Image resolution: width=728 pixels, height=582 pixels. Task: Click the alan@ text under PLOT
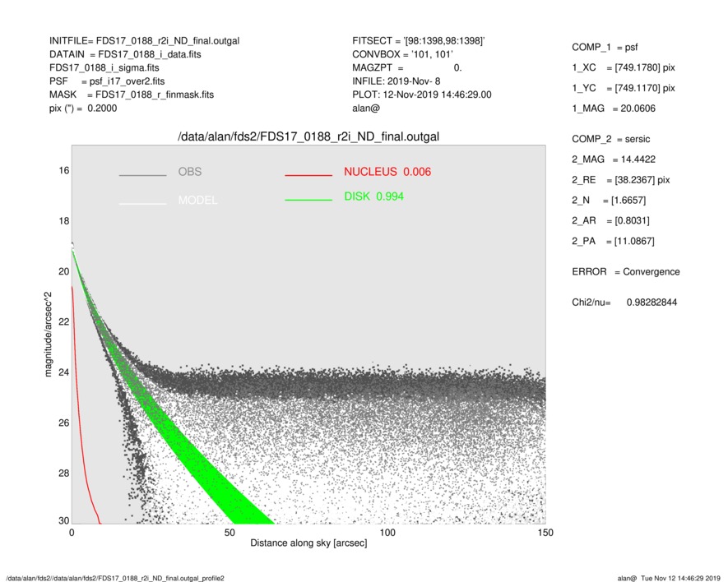pyautogui.click(x=366, y=109)
